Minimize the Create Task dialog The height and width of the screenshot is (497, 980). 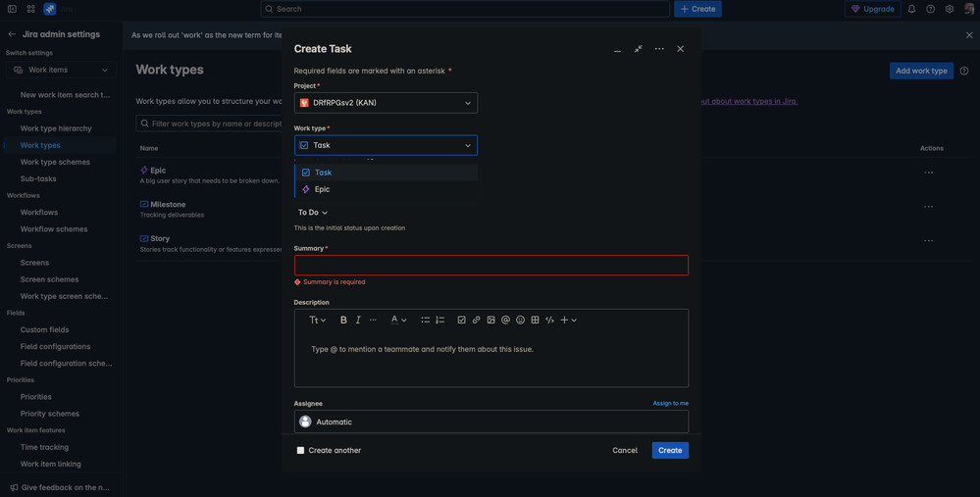pos(617,49)
